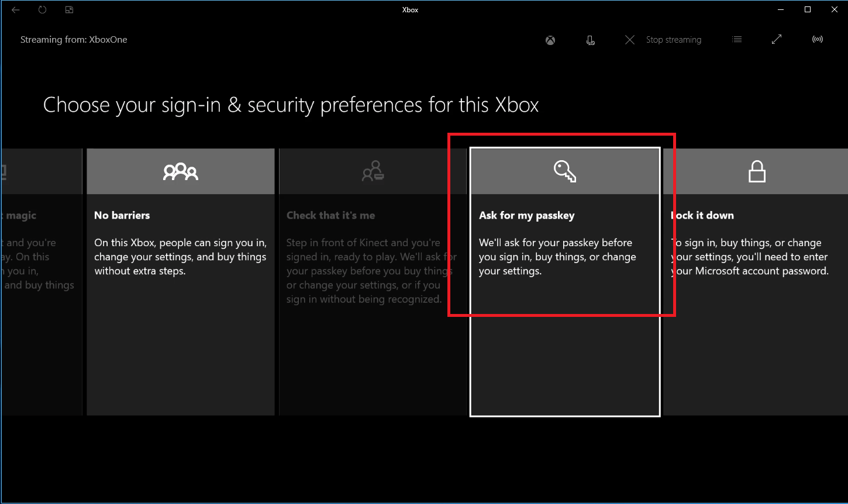Open the Xbox home button icon
The image size is (848, 504).
click(x=550, y=40)
